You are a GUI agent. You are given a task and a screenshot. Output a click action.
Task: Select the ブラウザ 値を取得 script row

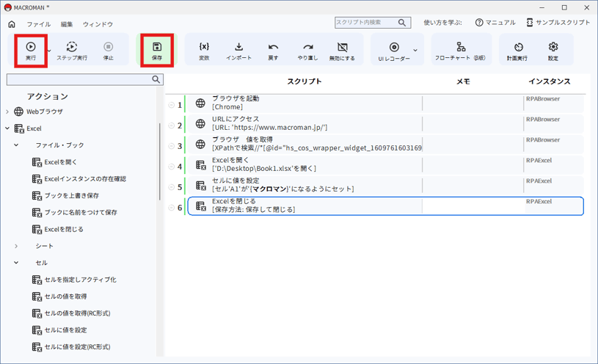[385, 145]
